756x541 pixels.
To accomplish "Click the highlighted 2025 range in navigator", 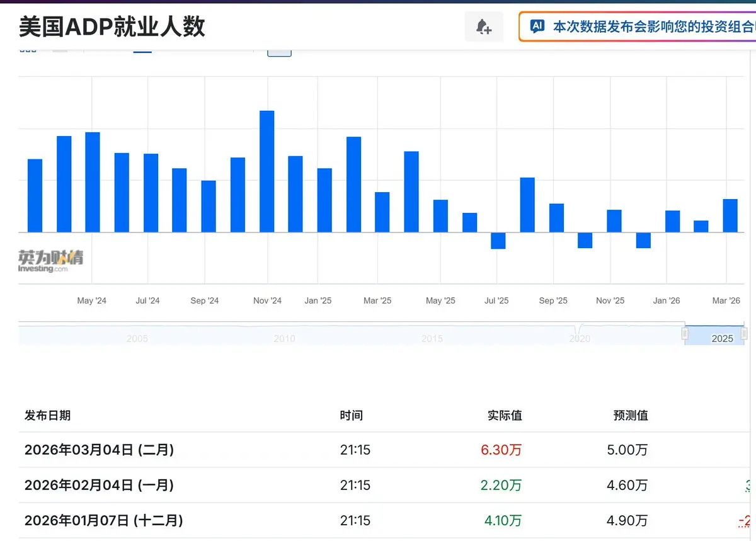I will click(x=714, y=335).
